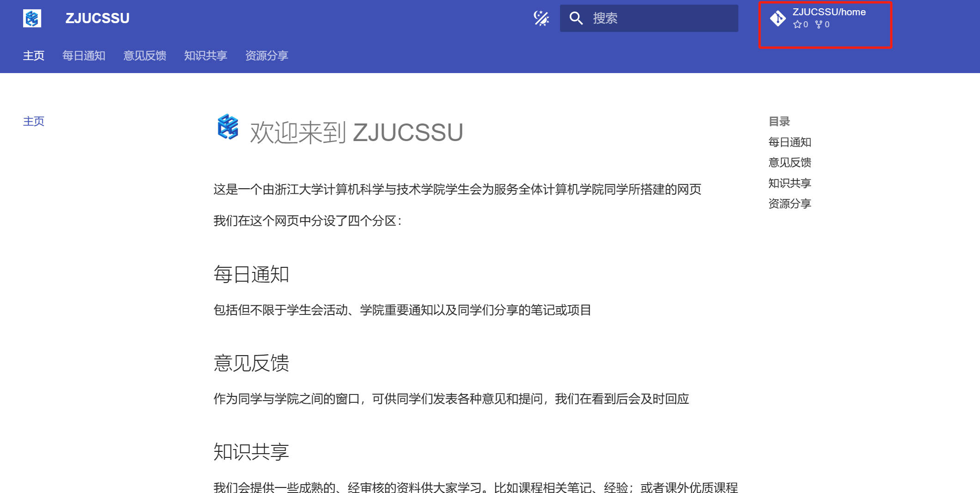This screenshot has width=980, height=493.
Task: Open the git repository icon link
Action: pyautogui.click(x=778, y=18)
